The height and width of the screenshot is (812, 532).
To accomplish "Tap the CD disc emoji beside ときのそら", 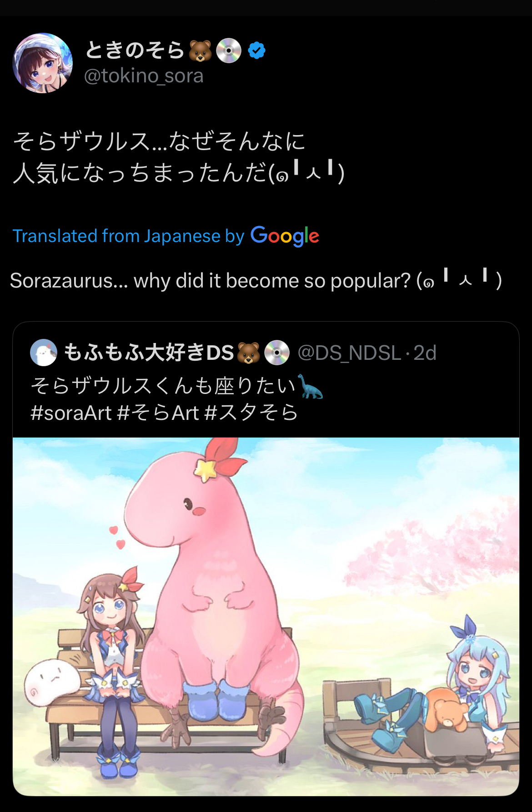I will [229, 50].
